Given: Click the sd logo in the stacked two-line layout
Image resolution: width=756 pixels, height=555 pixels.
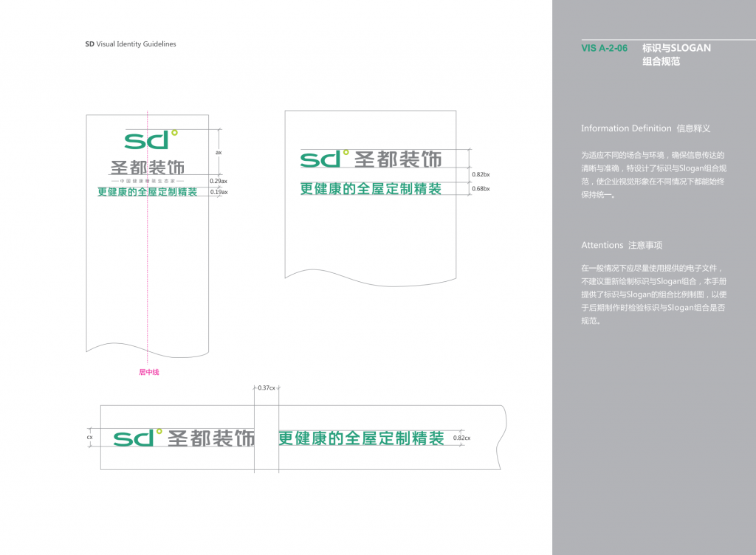Looking at the screenshot, I should (325, 159).
